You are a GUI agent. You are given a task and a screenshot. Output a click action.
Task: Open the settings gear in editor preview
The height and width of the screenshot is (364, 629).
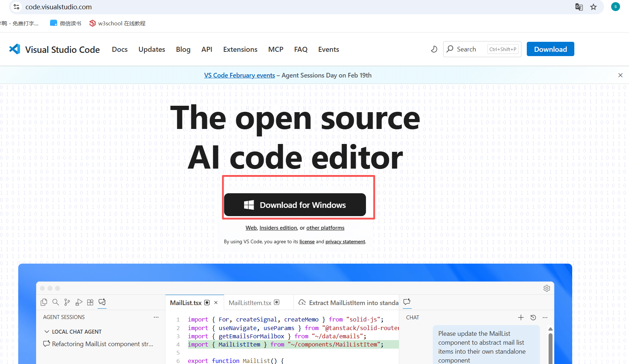pyautogui.click(x=547, y=288)
